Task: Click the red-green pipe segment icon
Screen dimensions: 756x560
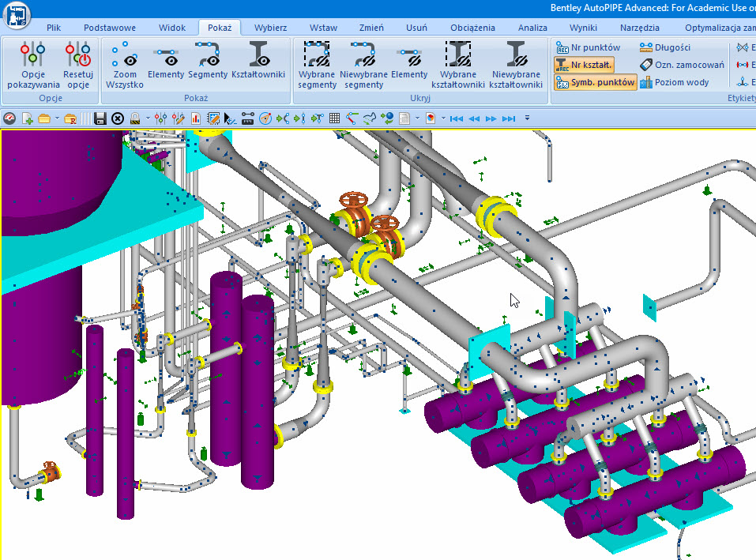Action: coord(352,118)
